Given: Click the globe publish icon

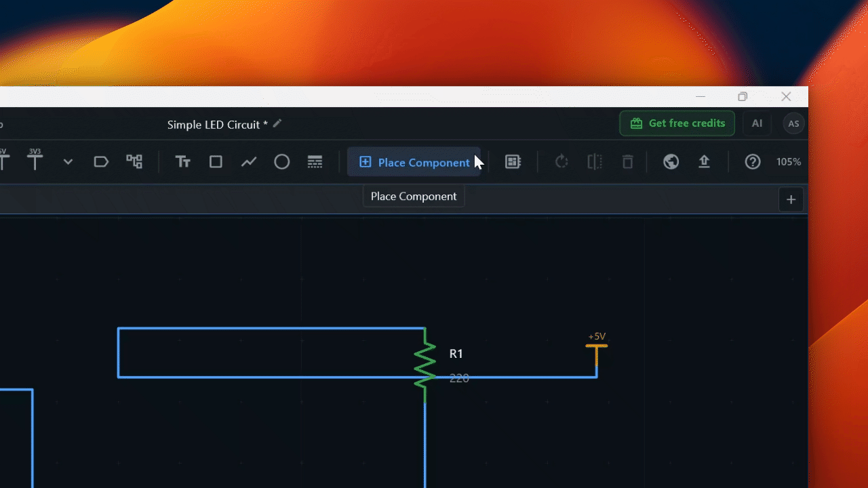Looking at the screenshot, I should (x=671, y=162).
